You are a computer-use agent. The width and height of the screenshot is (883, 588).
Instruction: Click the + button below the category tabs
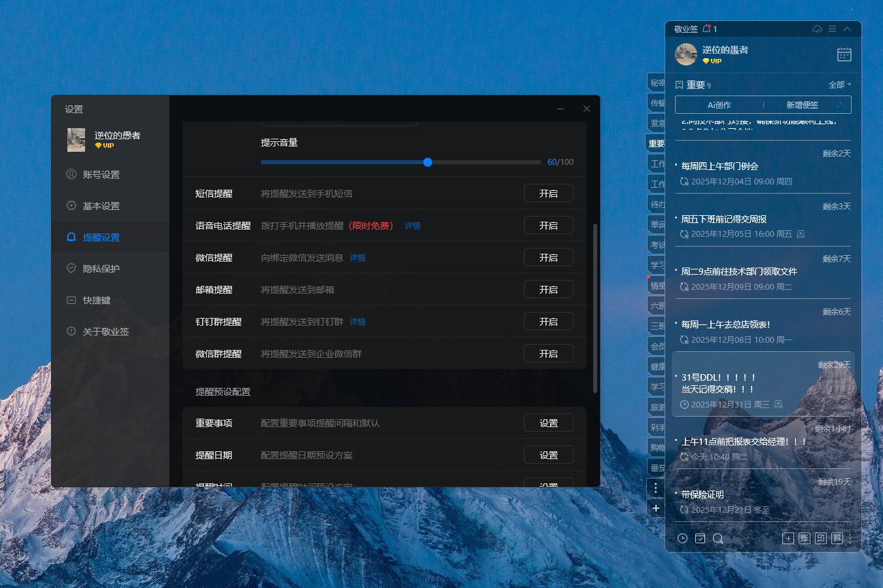coord(655,508)
